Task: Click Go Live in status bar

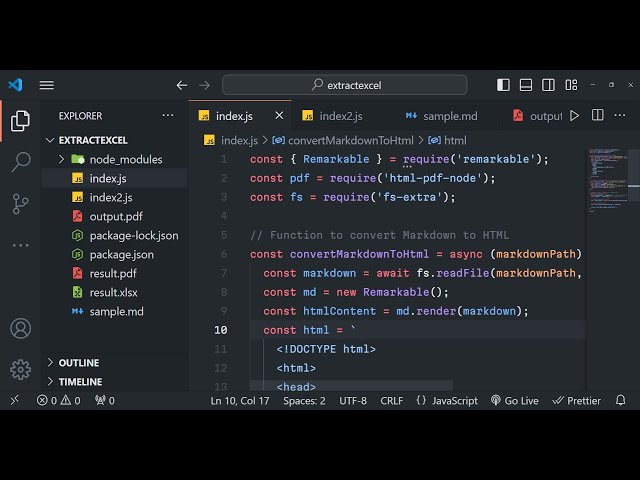Action: (x=514, y=400)
